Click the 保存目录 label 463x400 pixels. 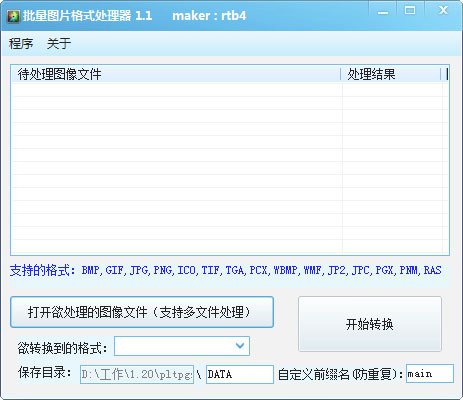pyautogui.click(x=45, y=373)
